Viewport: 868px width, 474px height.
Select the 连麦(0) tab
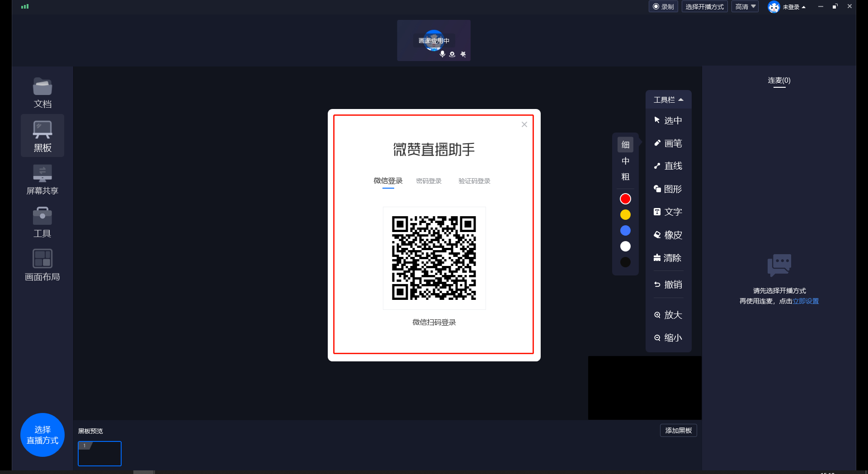point(779,81)
